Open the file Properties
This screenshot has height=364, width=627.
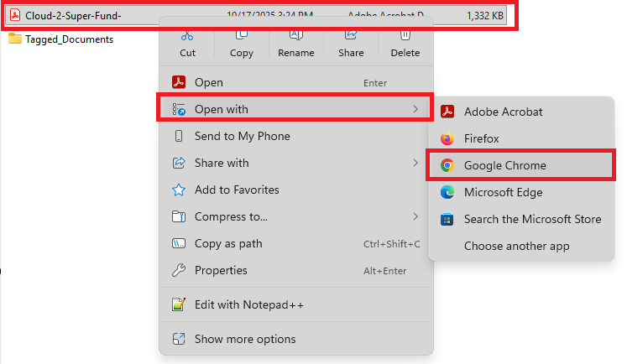click(x=221, y=270)
